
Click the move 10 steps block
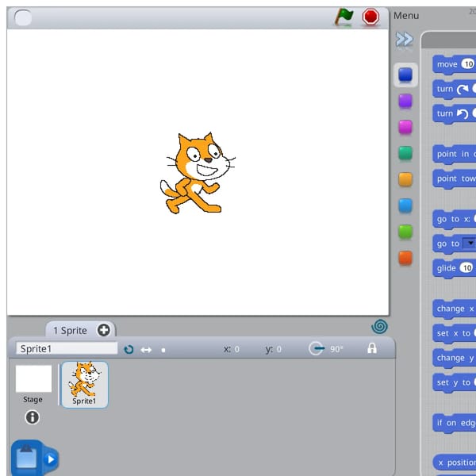[x=454, y=64]
